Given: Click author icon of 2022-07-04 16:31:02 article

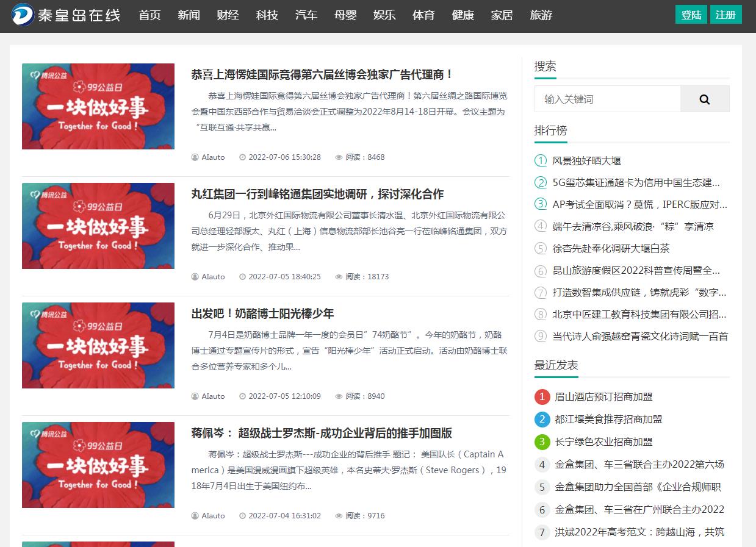Looking at the screenshot, I should [x=195, y=516].
